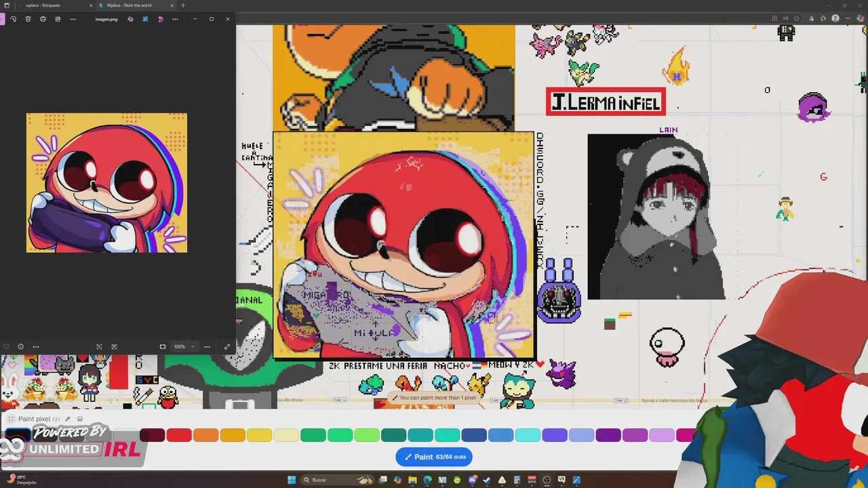The image size is (868, 488).
Task: Select the orange color swatch
Action: (206, 435)
